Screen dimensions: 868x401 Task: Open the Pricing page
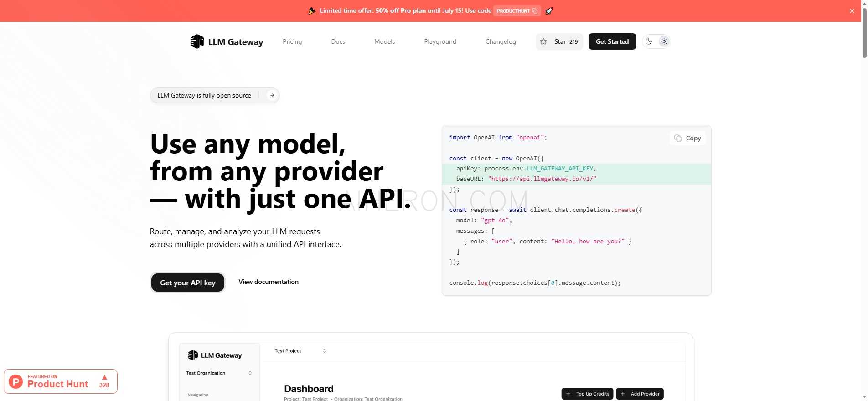click(x=292, y=41)
